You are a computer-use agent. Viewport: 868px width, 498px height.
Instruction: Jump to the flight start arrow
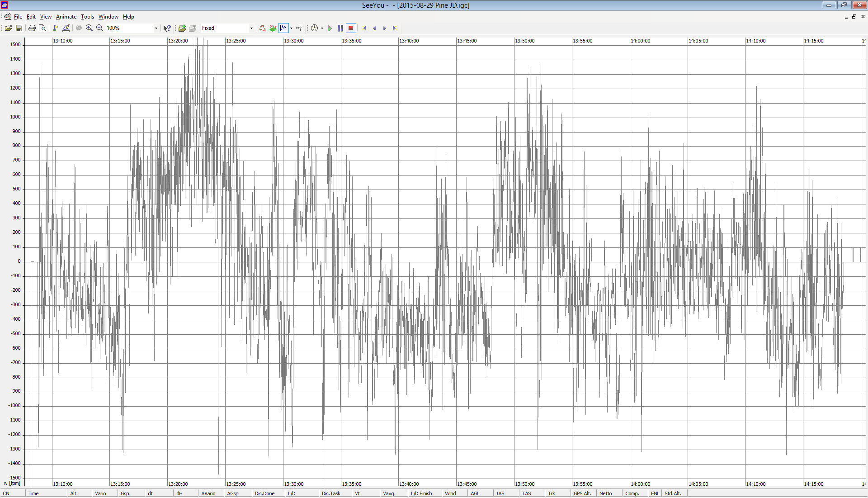click(365, 28)
